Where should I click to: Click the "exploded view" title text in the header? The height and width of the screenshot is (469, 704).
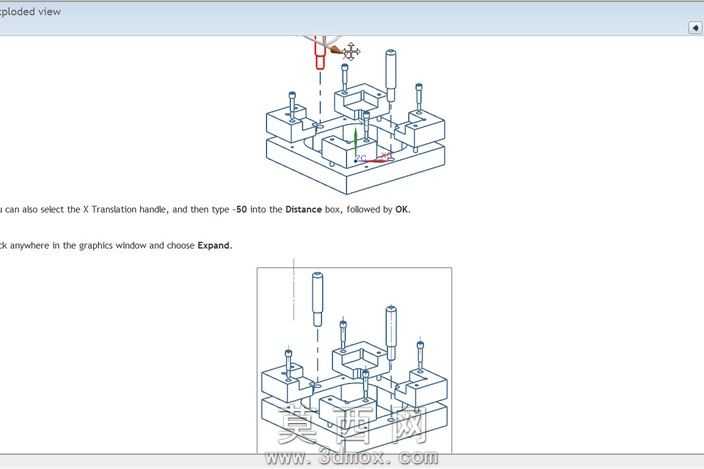pyautogui.click(x=30, y=12)
